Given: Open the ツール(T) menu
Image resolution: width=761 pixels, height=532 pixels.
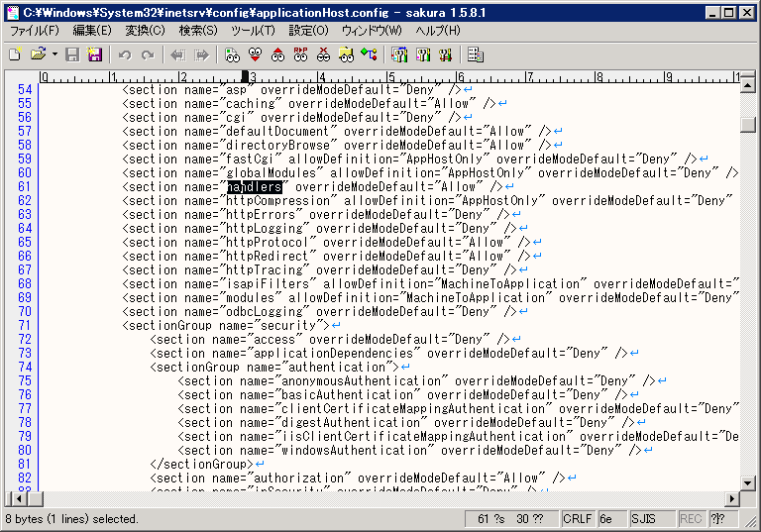Looking at the screenshot, I should coord(253,31).
